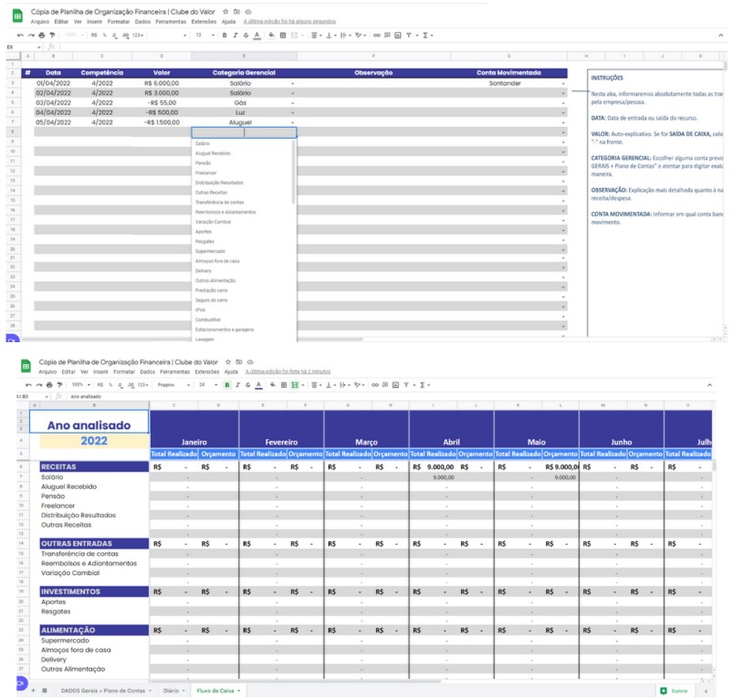
Task: Create filter in the Diário window toolbar
Action: [409, 35]
